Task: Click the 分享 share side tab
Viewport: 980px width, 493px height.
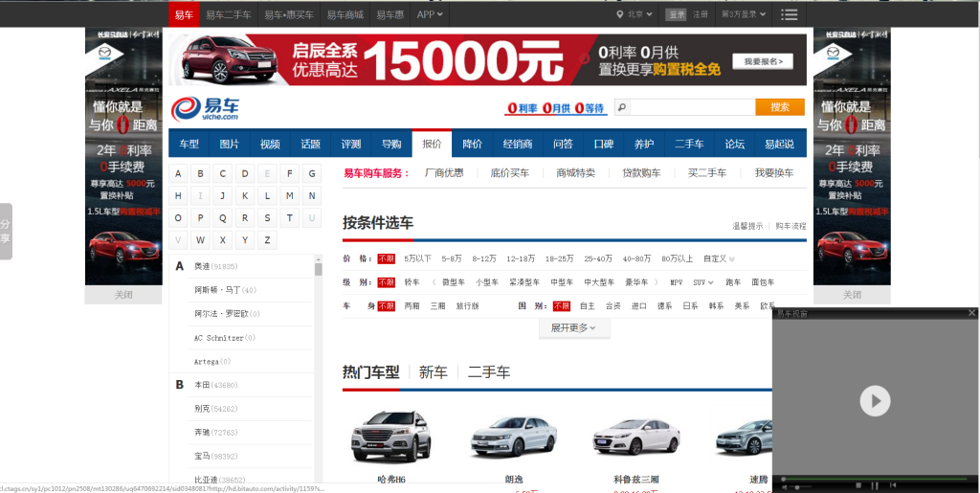Action: pyautogui.click(x=6, y=232)
